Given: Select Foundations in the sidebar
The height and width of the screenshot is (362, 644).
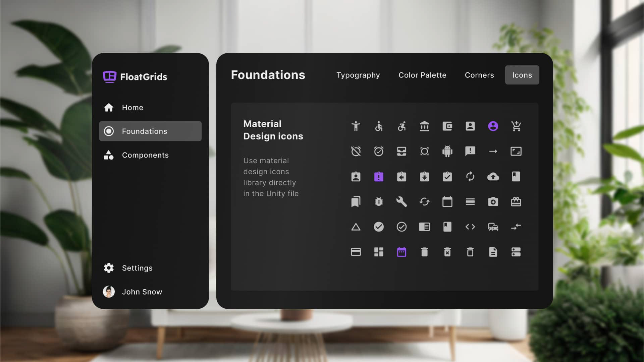Looking at the screenshot, I should (150, 131).
